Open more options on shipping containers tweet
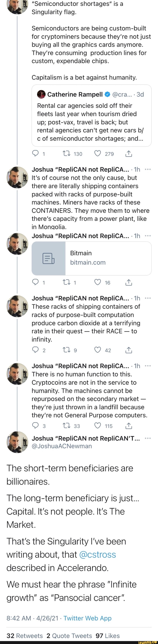Image resolution: width=158 pixels, height=644 pixels. click(x=148, y=169)
